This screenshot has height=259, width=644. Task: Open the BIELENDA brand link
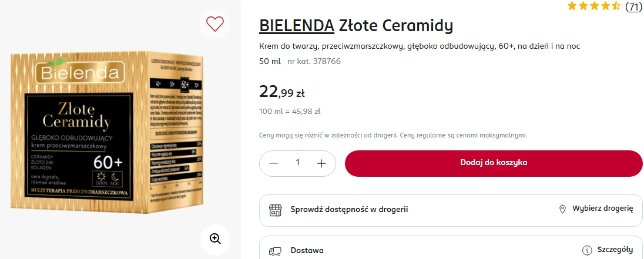click(x=296, y=26)
